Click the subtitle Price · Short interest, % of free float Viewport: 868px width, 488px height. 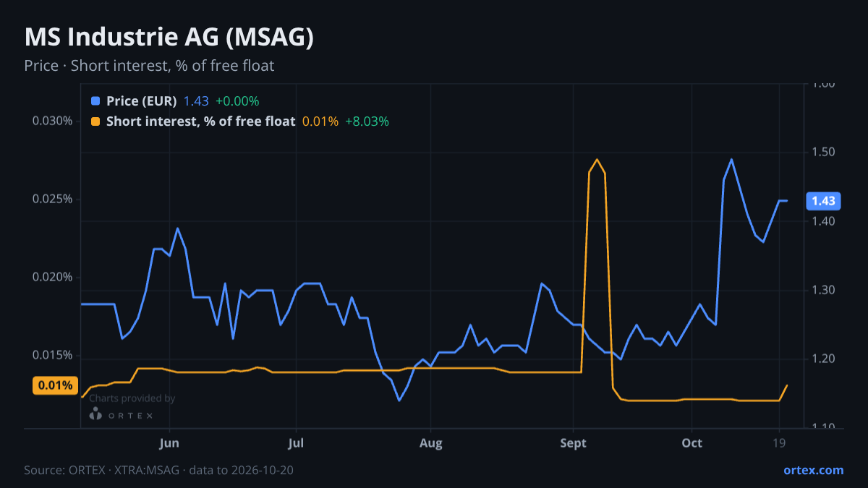click(149, 66)
